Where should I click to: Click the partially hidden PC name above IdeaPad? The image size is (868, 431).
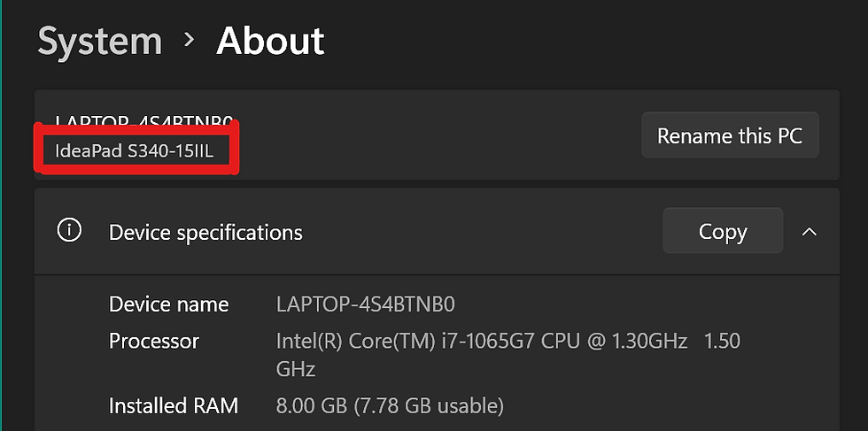tap(143, 119)
